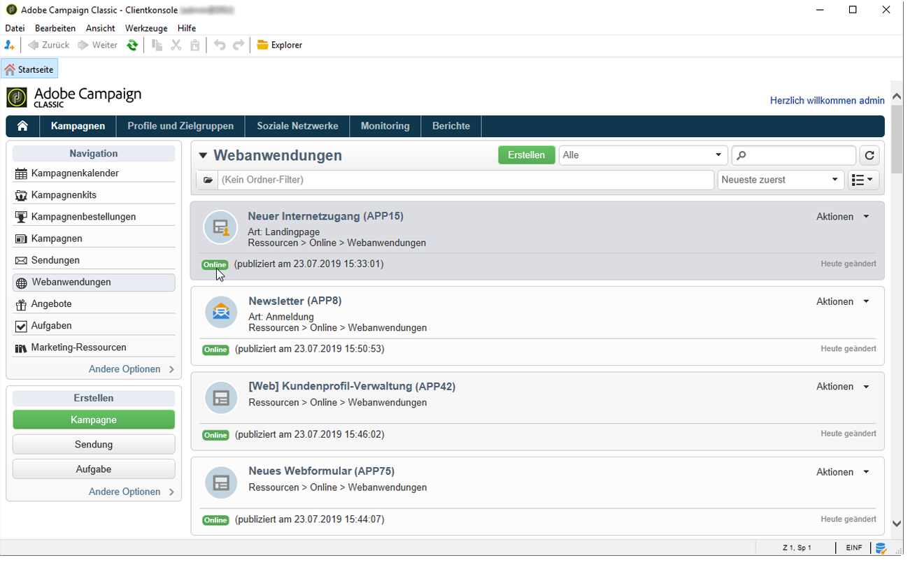Click the Aufgabe create button
This screenshot has width=924, height=572.
[x=94, y=469]
